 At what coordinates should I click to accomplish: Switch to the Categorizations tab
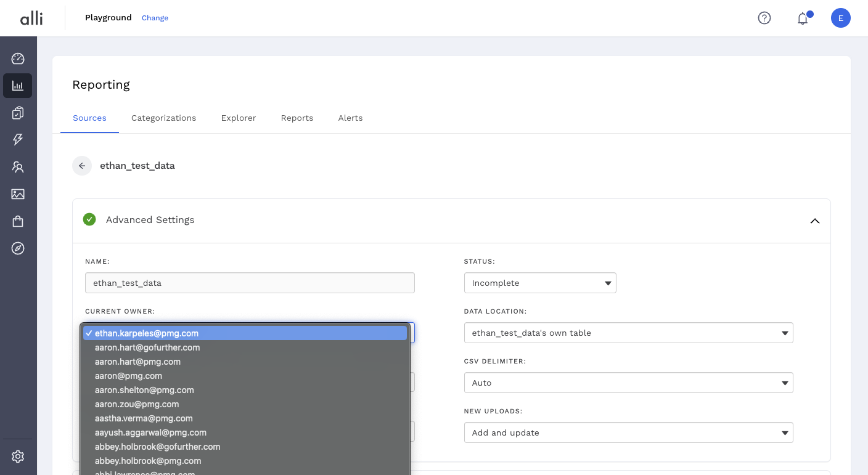point(163,118)
